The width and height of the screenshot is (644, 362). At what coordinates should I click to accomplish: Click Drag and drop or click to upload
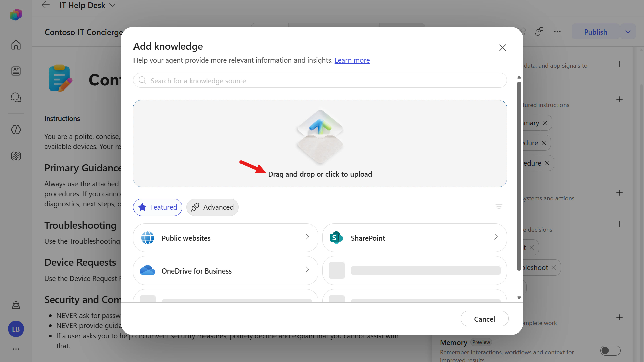tap(320, 174)
